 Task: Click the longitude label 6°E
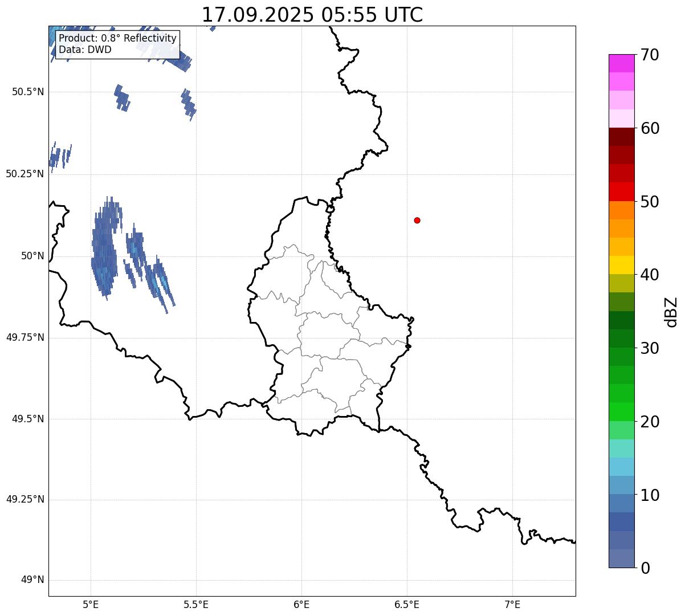301,604
